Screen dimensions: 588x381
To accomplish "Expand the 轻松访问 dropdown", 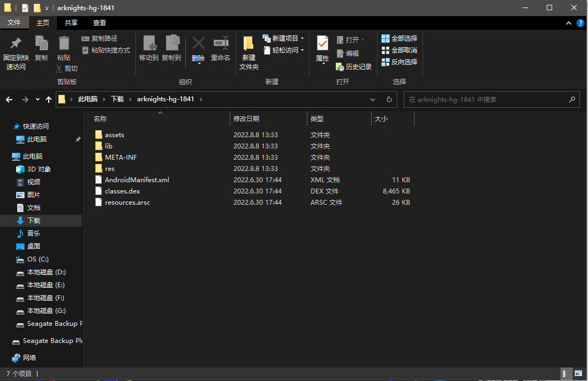I will [302, 50].
